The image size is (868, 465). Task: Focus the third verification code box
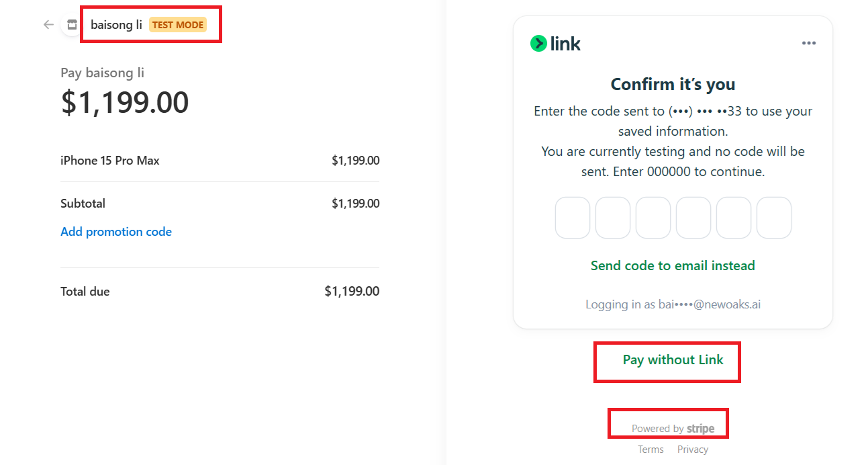pyautogui.click(x=653, y=218)
